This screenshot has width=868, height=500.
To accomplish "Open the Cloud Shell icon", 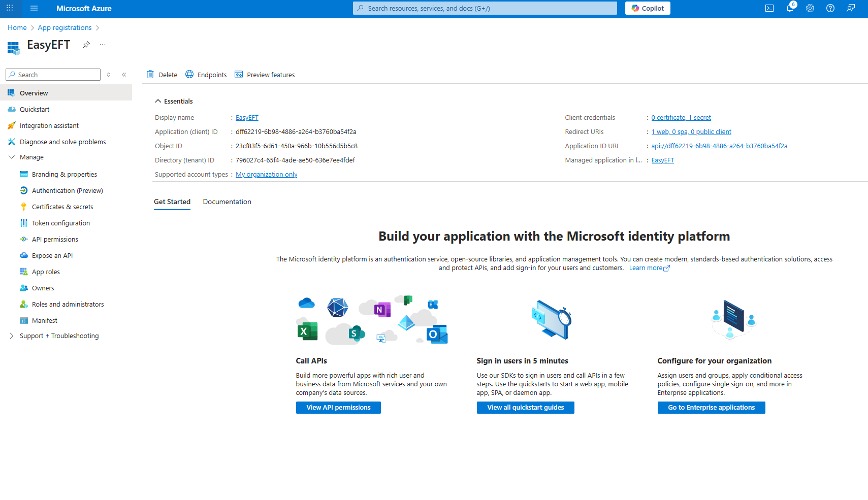I will pos(769,8).
